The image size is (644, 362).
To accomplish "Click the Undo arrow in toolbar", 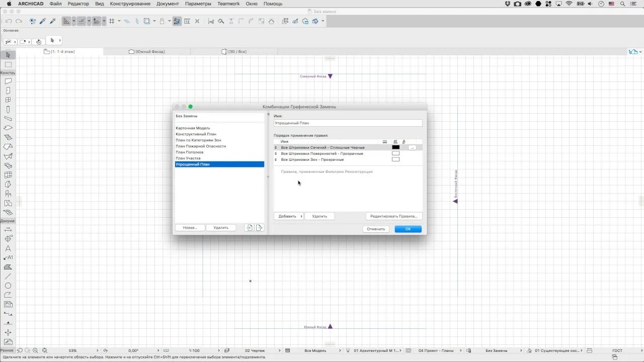I will (9, 21).
